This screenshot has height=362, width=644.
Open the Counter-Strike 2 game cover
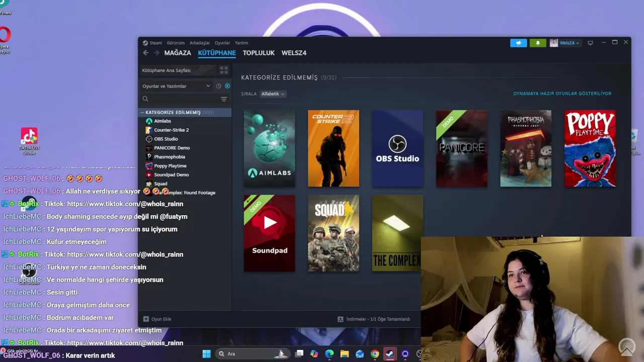click(x=334, y=148)
